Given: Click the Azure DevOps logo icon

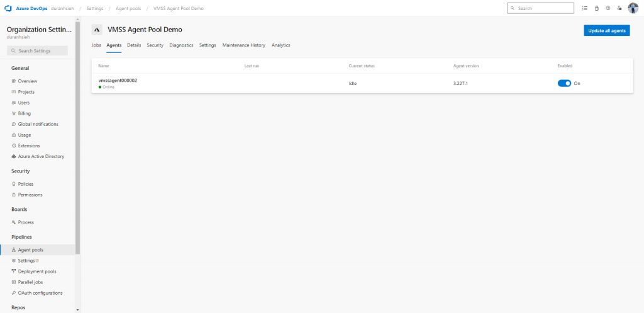Looking at the screenshot, I should [x=8, y=8].
